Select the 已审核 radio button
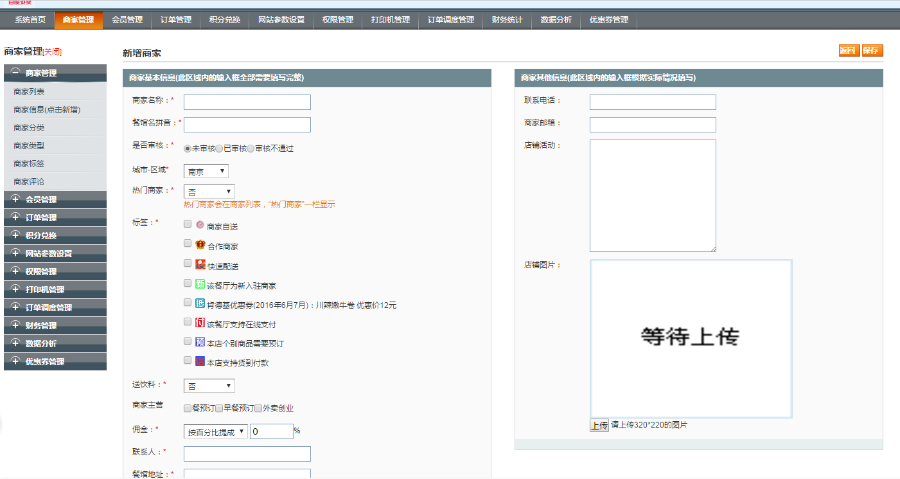The height and width of the screenshot is (479, 900). pyautogui.click(x=221, y=148)
